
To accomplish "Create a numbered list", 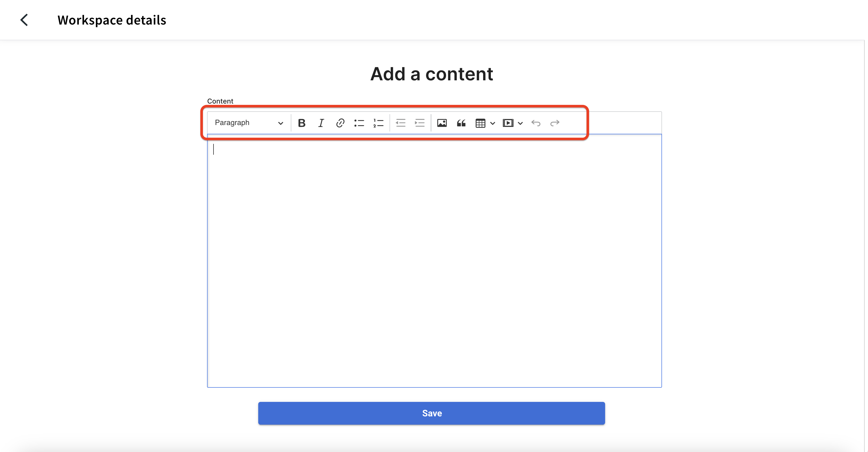I will coord(378,123).
